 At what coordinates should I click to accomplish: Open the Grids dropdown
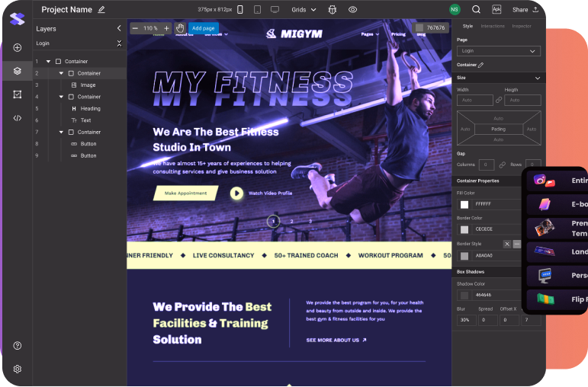pos(304,10)
